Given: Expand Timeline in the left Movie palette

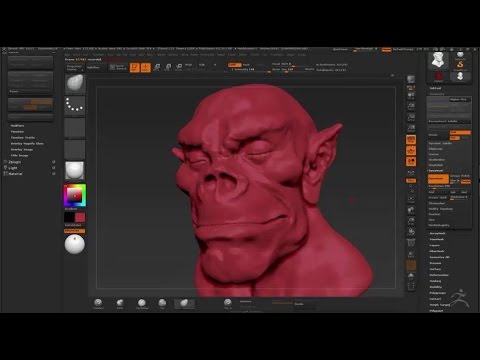Looking at the screenshot, I should point(17,132).
